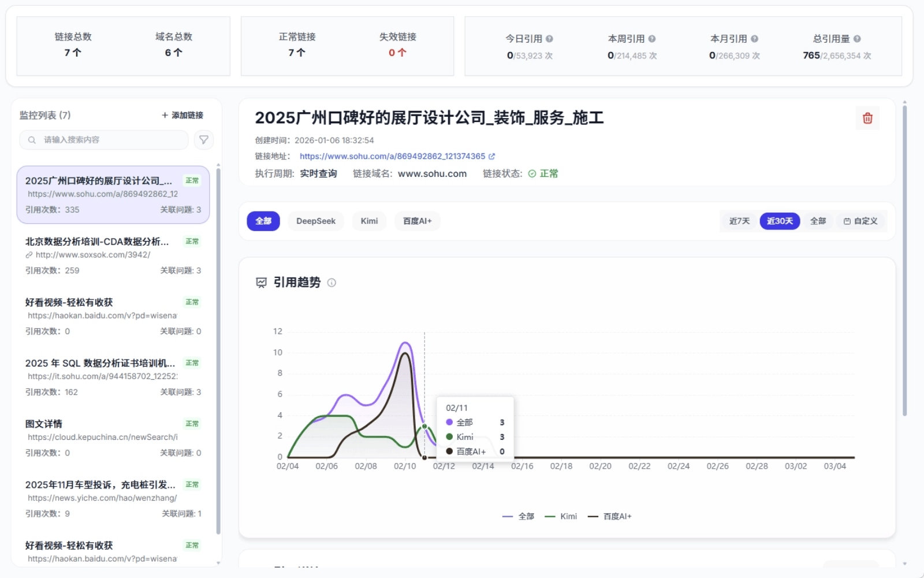Switch to the 百度AI+ filter tab
The width and height of the screenshot is (924, 578).
[x=417, y=221]
